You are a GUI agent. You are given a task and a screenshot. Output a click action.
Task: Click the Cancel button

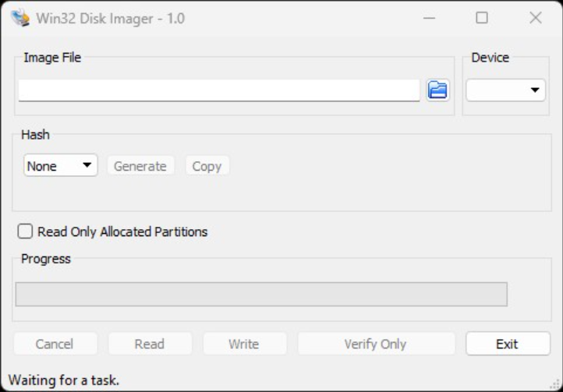coord(55,344)
